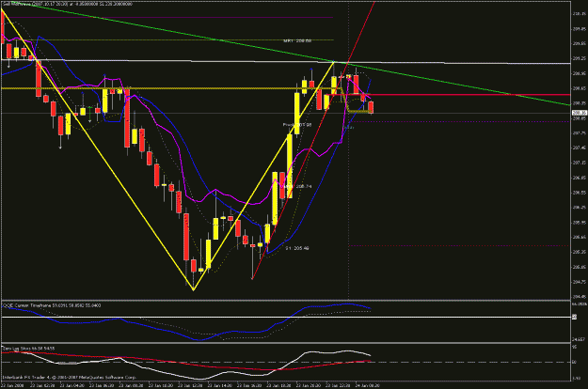588x389 pixels.
Task: Click the 209.25 price axis label
Action: [x=580, y=58]
